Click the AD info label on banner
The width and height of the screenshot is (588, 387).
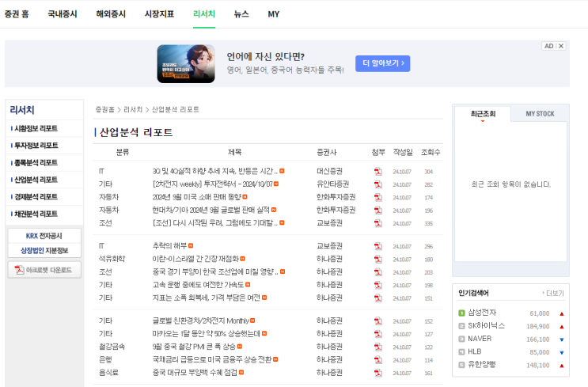tap(549, 46)
